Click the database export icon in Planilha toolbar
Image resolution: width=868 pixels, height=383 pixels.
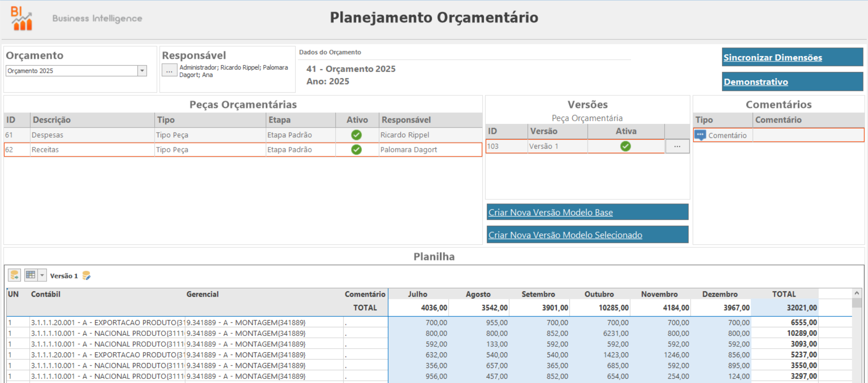coord(14,275)
